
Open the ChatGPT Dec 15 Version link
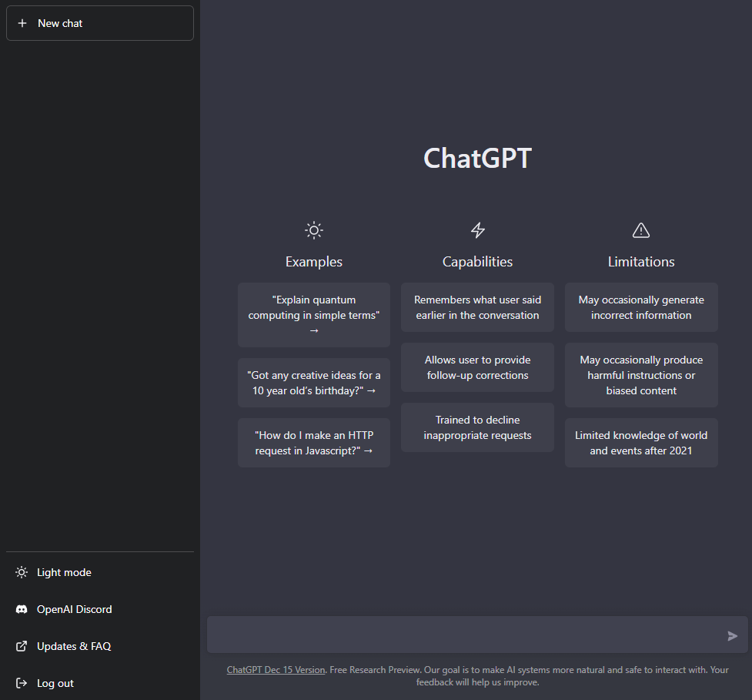click(x=275, y=669)
